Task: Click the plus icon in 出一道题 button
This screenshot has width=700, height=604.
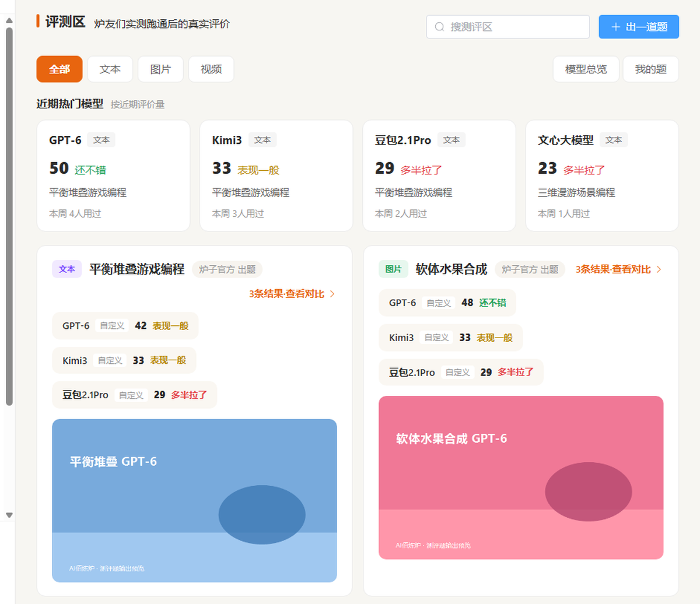Action: [615, 27]
